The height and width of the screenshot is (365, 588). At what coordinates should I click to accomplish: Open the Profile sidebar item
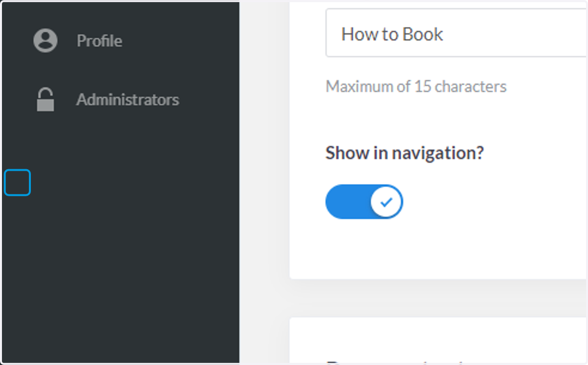99,41
